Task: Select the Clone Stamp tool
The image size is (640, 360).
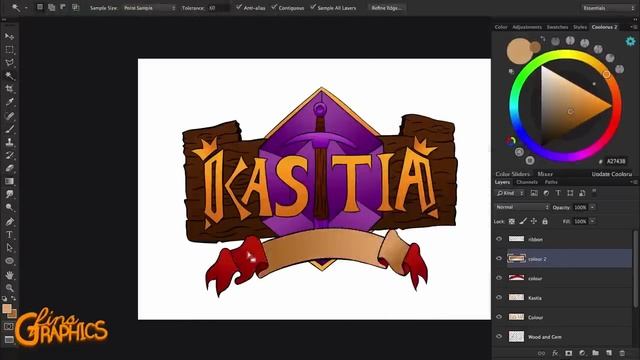Action: pyautogui.click(x=9, y=142)
